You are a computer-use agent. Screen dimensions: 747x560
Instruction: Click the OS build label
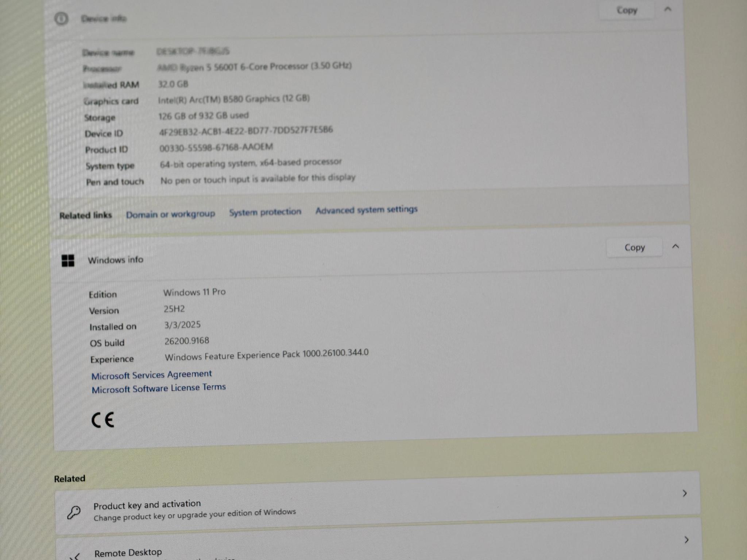pyautogui.click(x=107, y=343)
